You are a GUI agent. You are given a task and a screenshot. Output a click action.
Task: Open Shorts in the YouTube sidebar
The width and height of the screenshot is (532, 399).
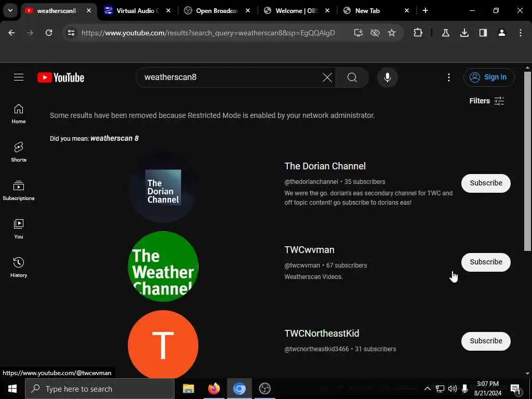pos(19,152)
